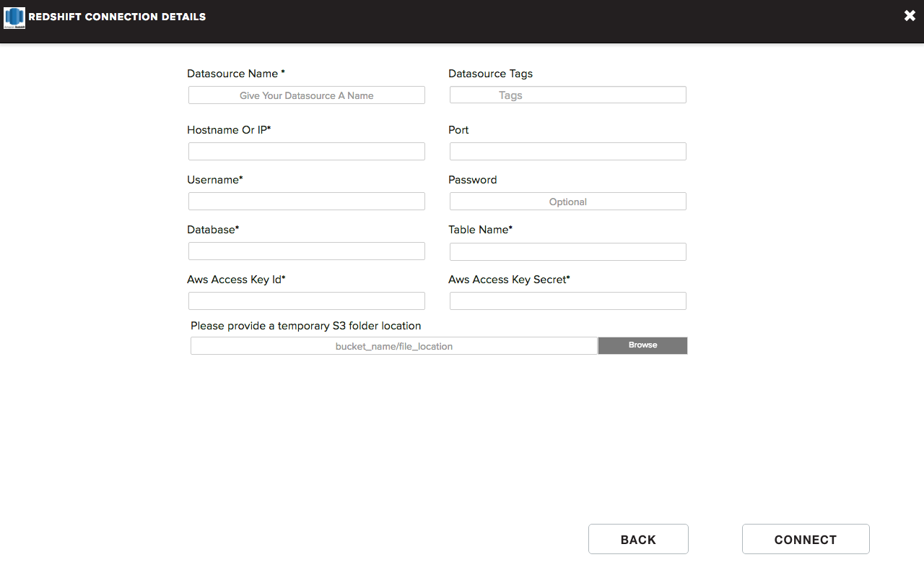Click the Datasource Tags field

568,95
